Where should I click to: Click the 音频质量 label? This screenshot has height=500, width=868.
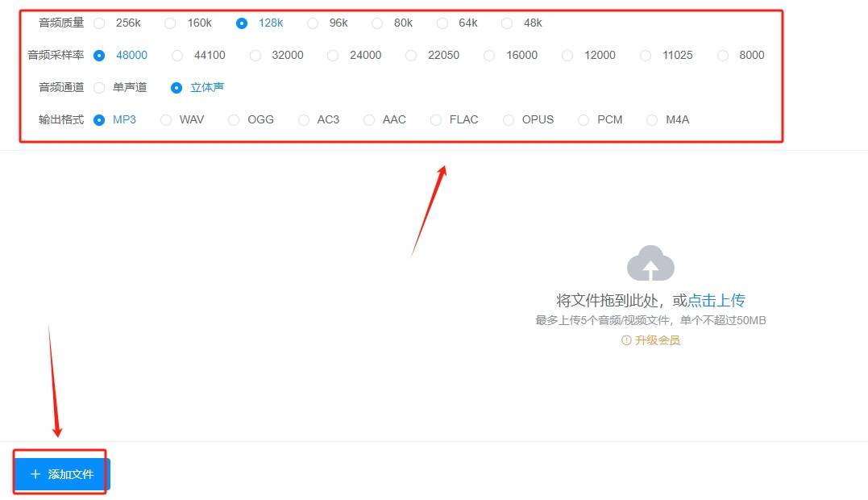tap(61, 23)
